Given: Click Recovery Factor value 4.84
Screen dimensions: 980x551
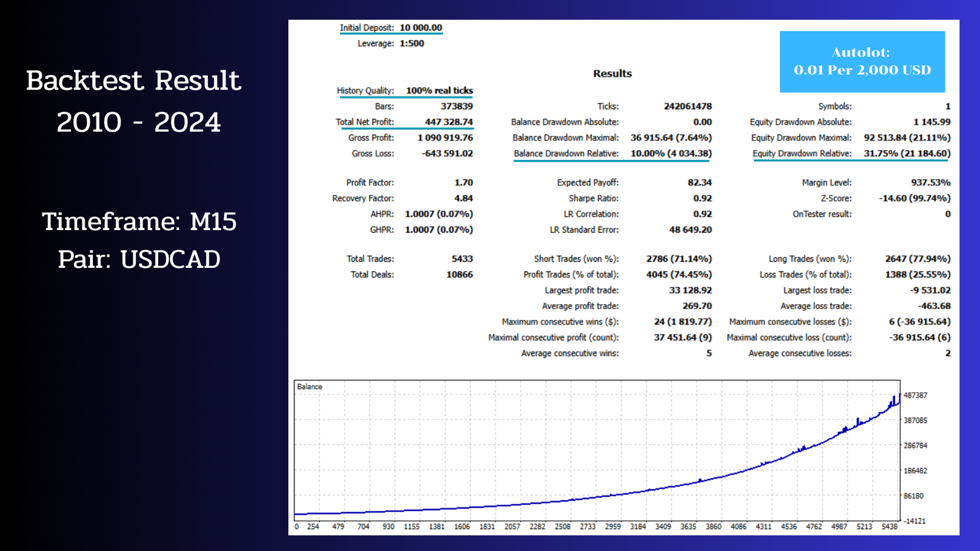Looking at the screenshot, I should [x=463, y=198].
